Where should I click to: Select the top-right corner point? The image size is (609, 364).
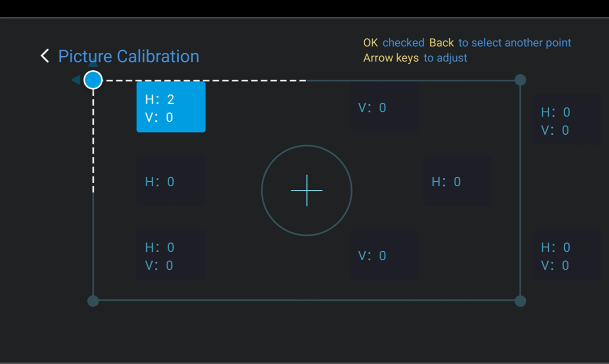(x=520, y=80)
